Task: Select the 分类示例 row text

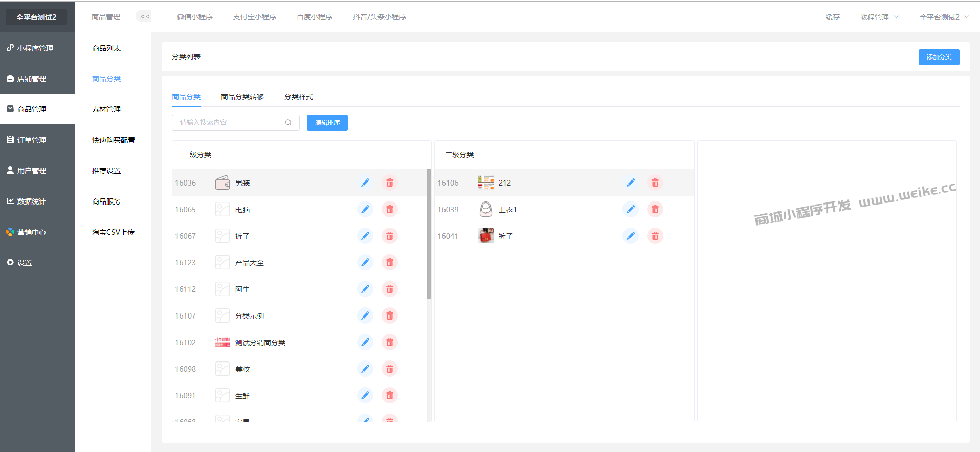Action: (x=250, y=315)
